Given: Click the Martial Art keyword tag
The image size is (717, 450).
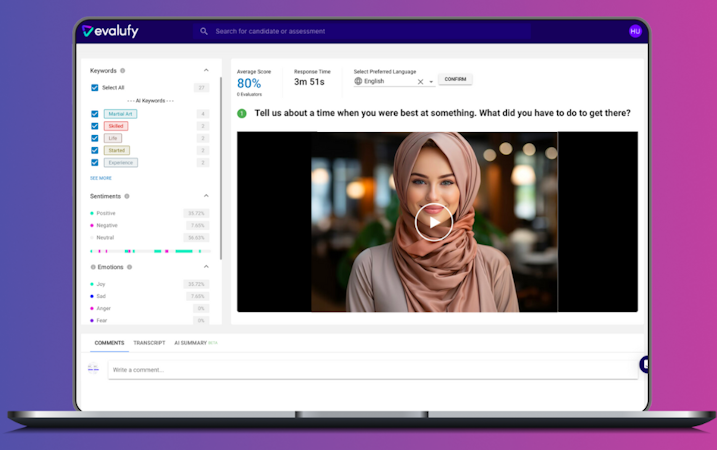Looking at the screenshot, I should click(120, 114).
